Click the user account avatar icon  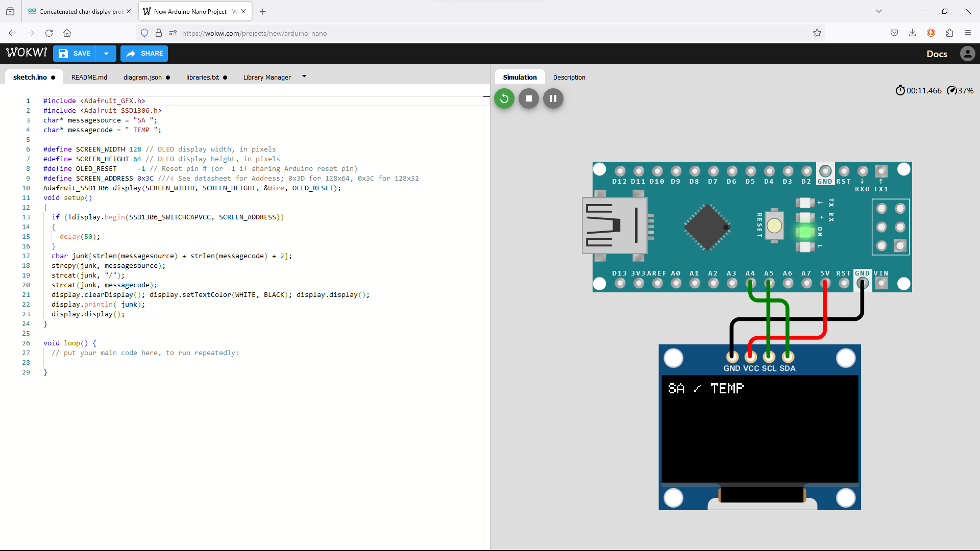coord(967,54)
